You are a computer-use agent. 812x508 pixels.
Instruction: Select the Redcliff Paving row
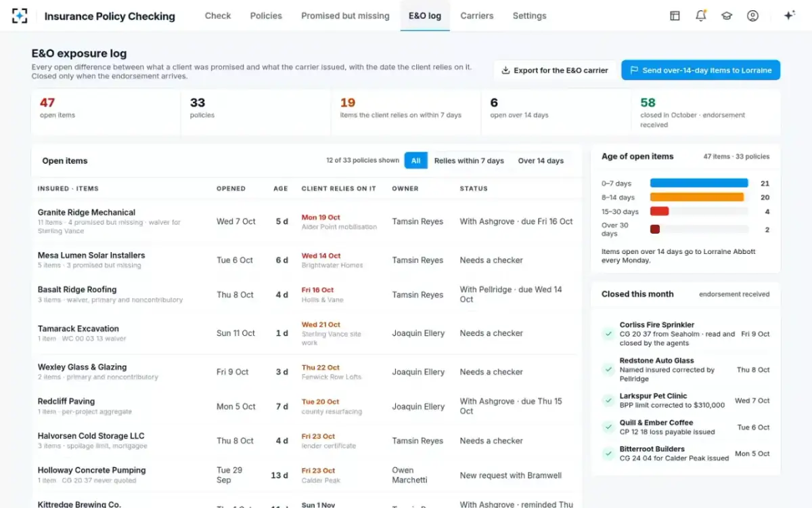tap(307, 406)
